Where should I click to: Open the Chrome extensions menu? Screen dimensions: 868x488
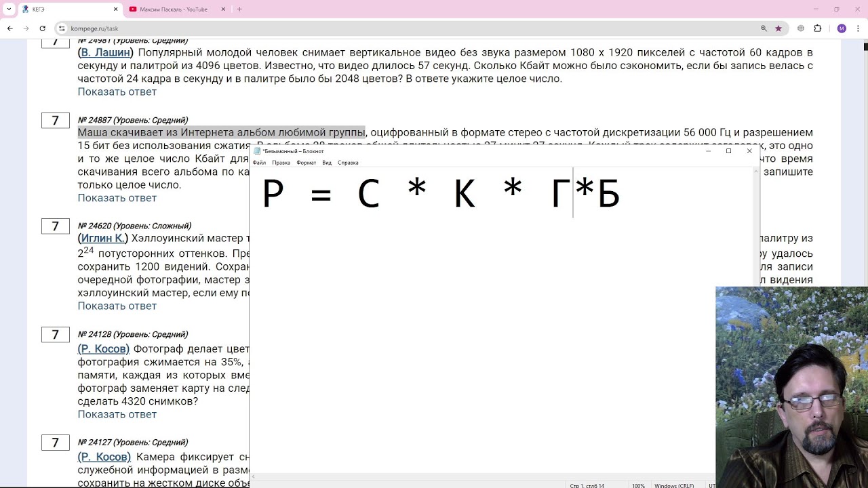click(x=817, y=28)
